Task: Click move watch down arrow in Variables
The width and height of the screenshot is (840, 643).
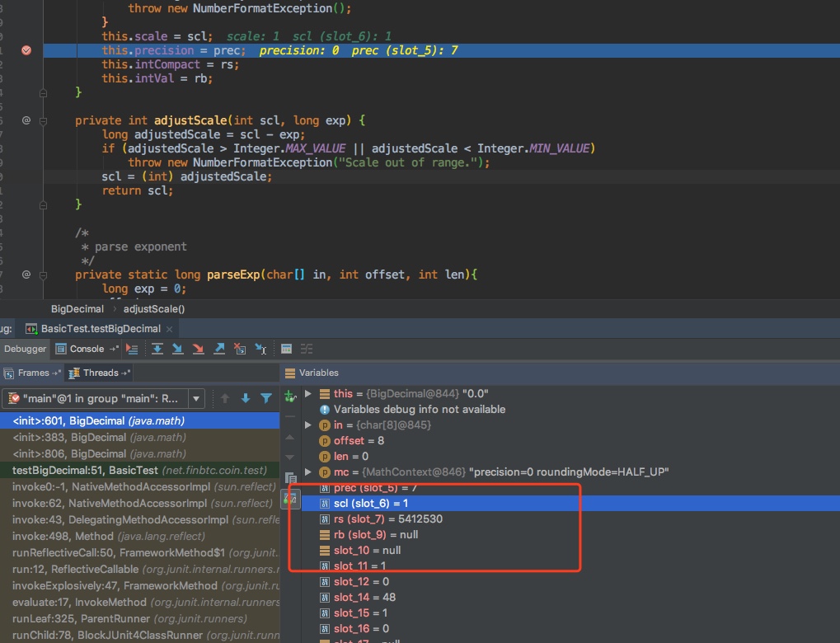Action: tap(290, 457)
